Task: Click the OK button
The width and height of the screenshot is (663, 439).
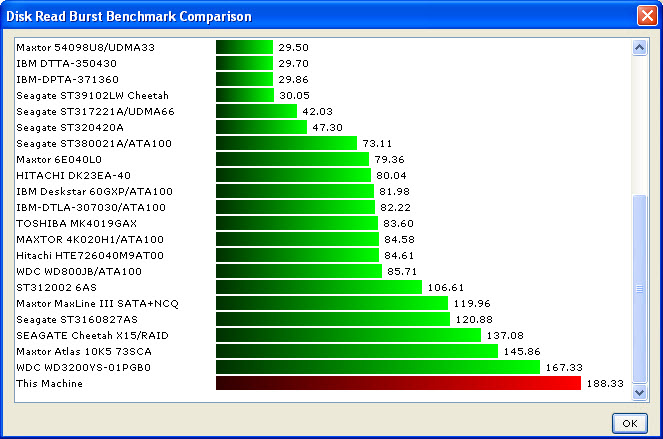Action: (630, 423)
